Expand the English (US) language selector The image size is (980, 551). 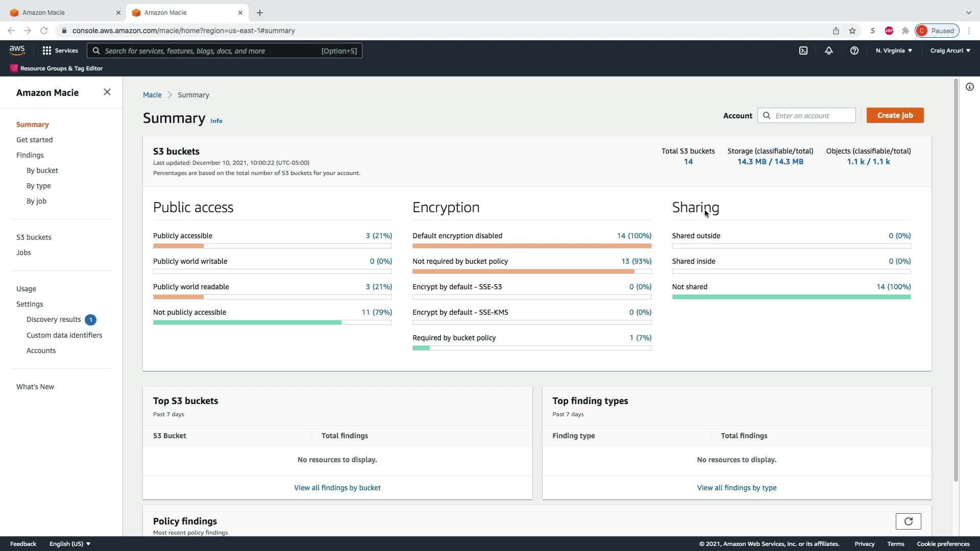[70, 544]
